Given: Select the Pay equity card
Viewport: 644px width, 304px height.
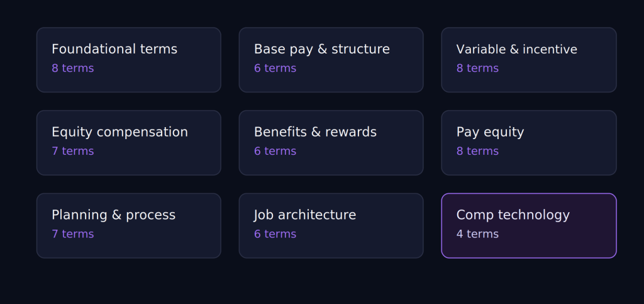Looking at the screenshot, I should coord(529,143).
